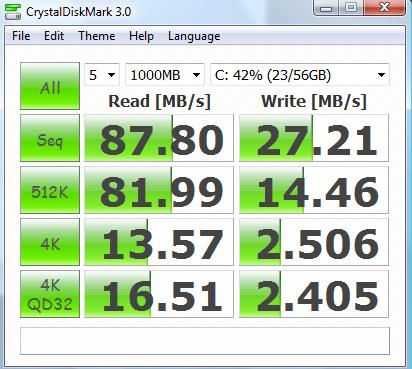The width and height of the screenshot is (412, 369).
Task: Start the 512K random test
Action: point(50,190)
